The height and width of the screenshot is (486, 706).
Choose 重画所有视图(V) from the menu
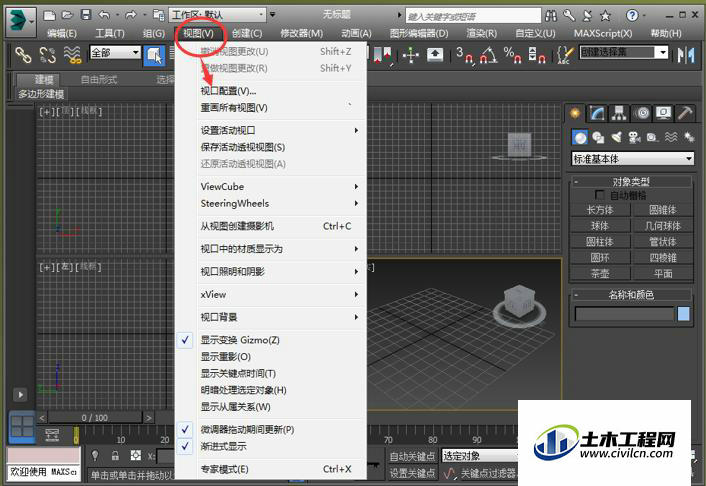click(270, 108)
